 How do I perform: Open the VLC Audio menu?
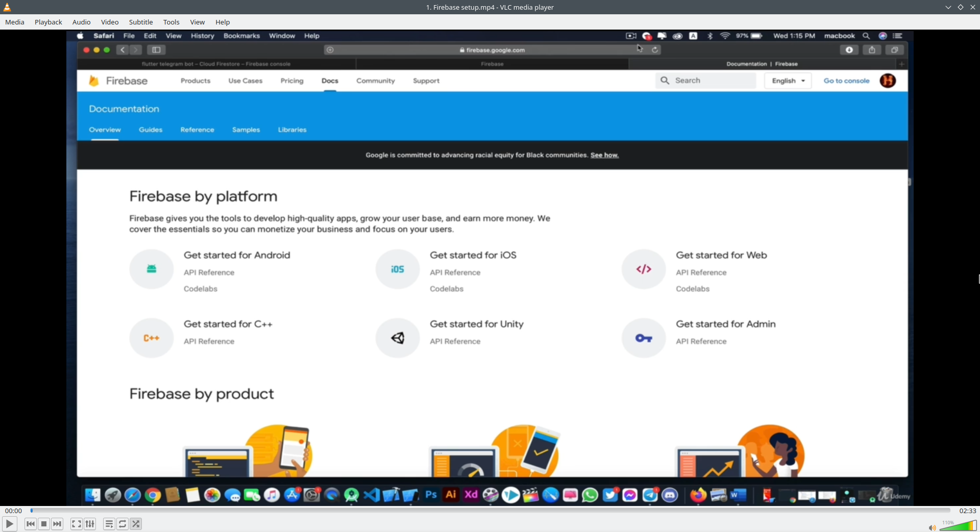pyautogui.click(x=82, y=22)
